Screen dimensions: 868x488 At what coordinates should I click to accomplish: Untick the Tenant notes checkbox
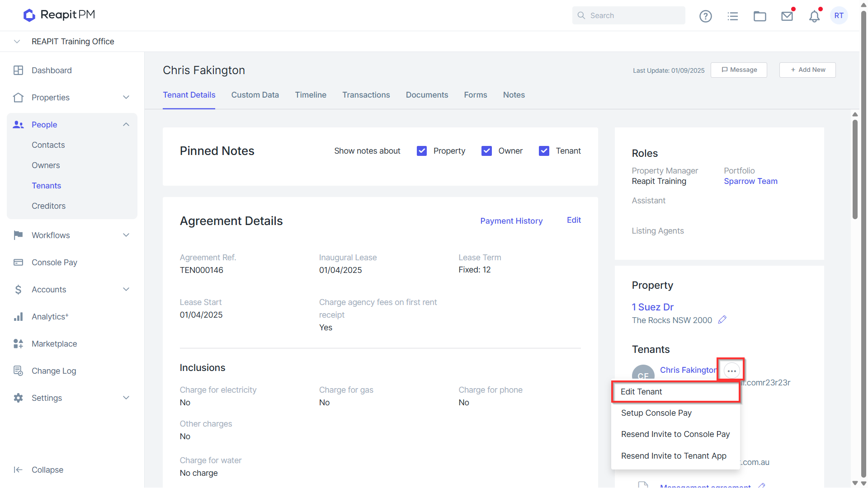click(x=544, y=151)
